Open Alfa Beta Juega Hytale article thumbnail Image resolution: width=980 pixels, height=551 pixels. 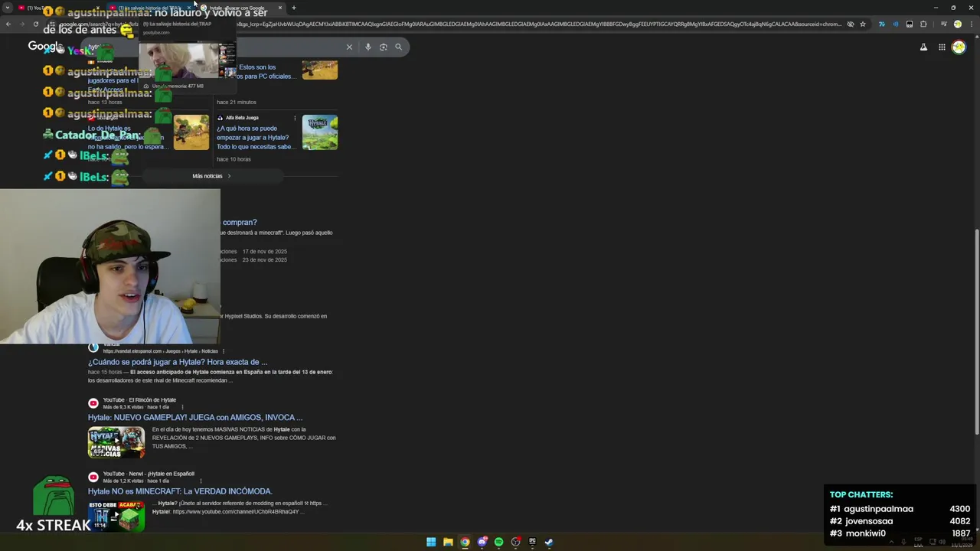tap(320, 132)
